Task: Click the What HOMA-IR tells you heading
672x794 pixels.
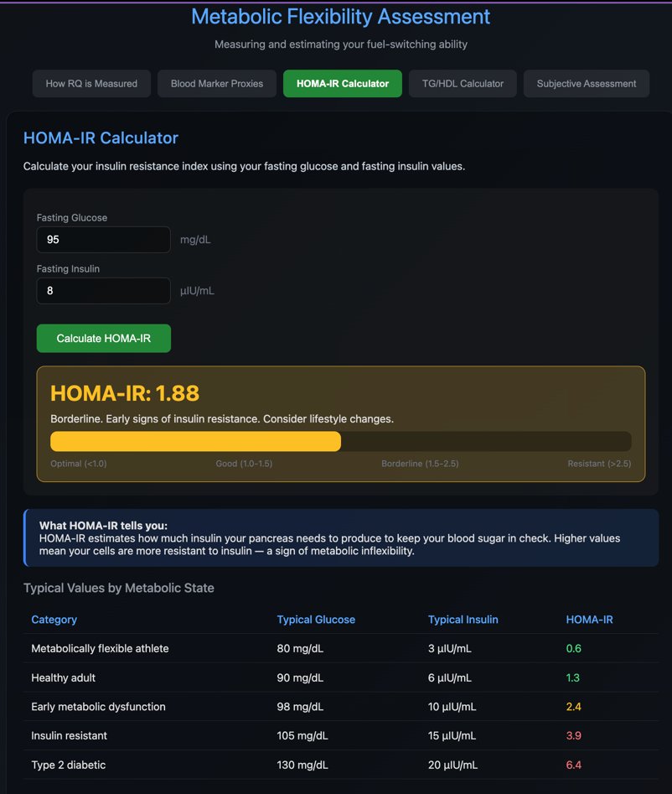Action: coord(103,525)
